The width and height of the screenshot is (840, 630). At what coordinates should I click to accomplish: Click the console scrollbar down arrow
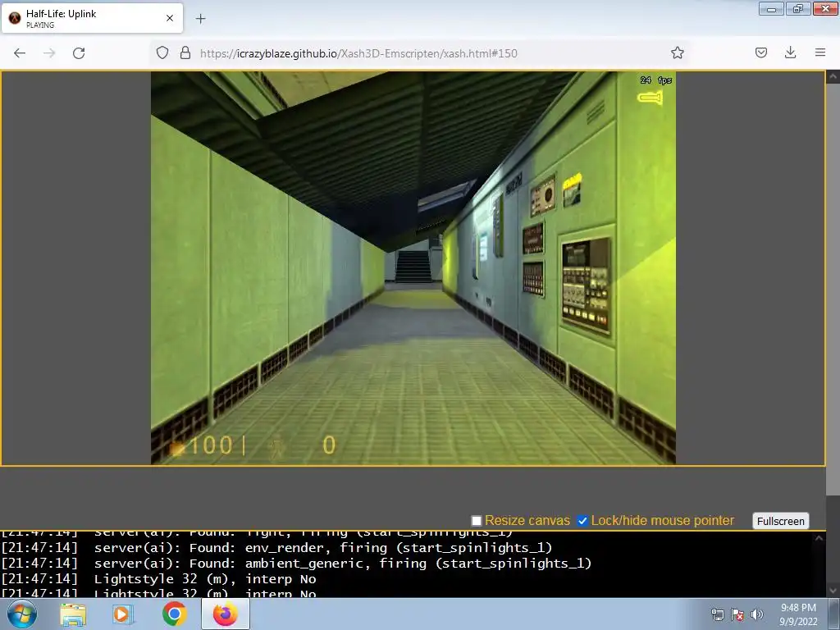(x=833, y=591)
